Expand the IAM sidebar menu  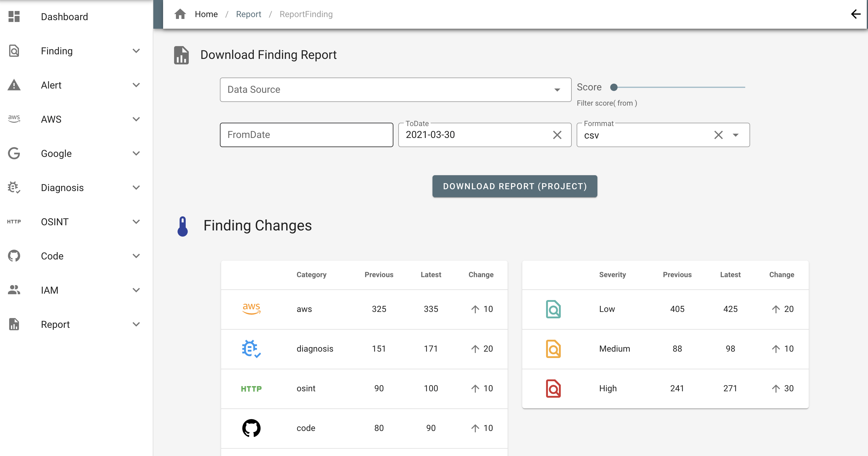136,290
